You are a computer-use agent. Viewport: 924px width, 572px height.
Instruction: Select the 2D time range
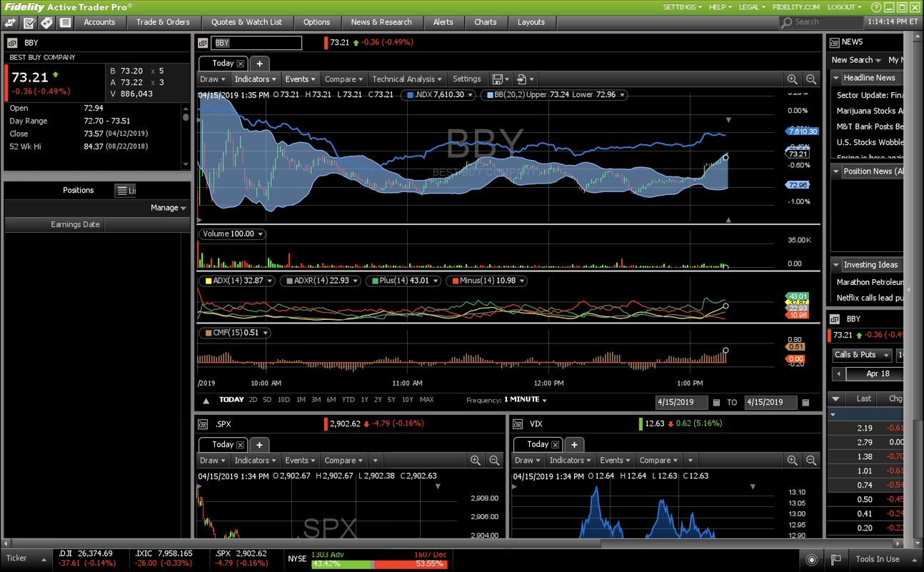pyautogui.click(x=253, y=400)
